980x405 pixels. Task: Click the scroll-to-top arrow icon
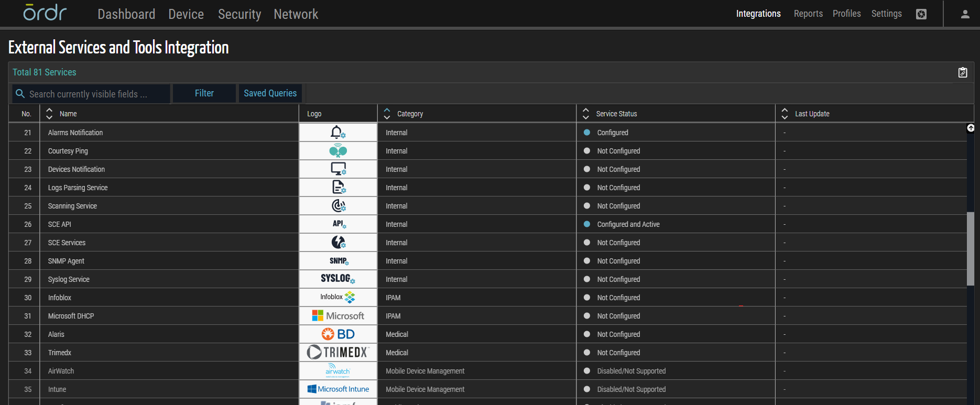(971, 128)
